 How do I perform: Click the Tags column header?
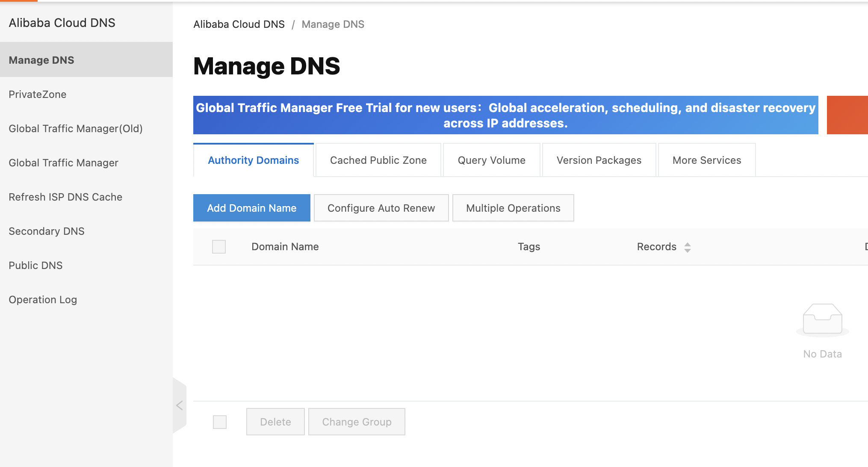(529, 247)
